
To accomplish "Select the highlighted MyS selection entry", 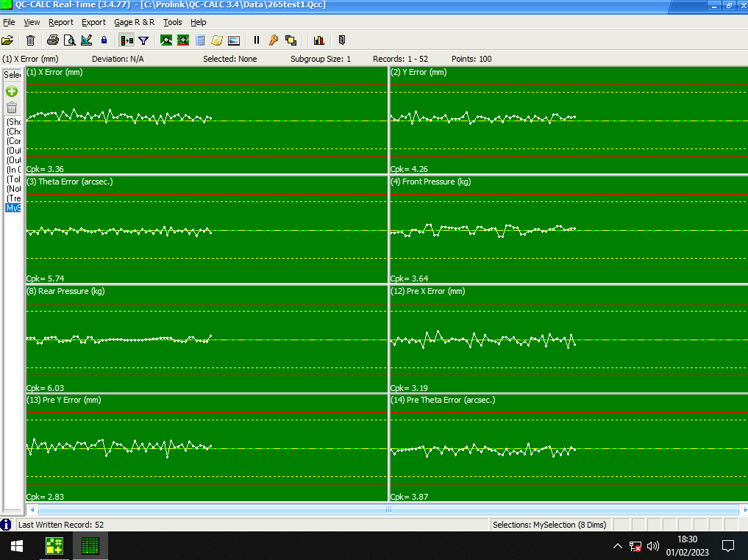I will [13, 208].
